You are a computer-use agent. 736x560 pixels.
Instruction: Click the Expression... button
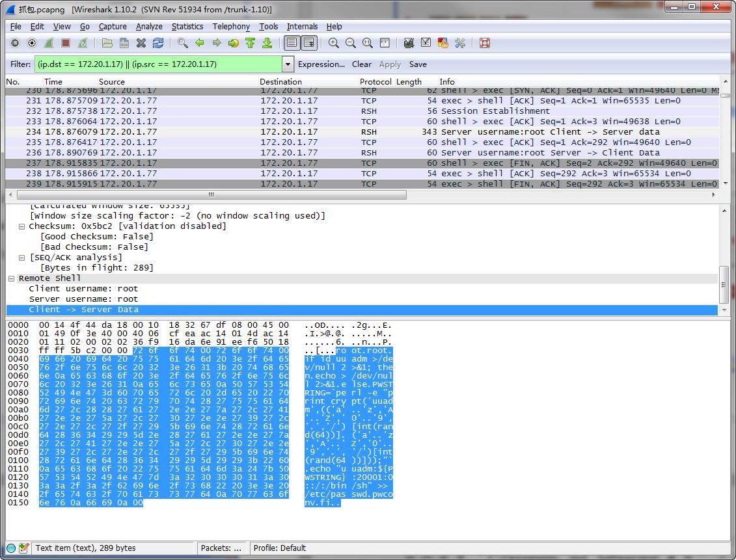[321, 64]
